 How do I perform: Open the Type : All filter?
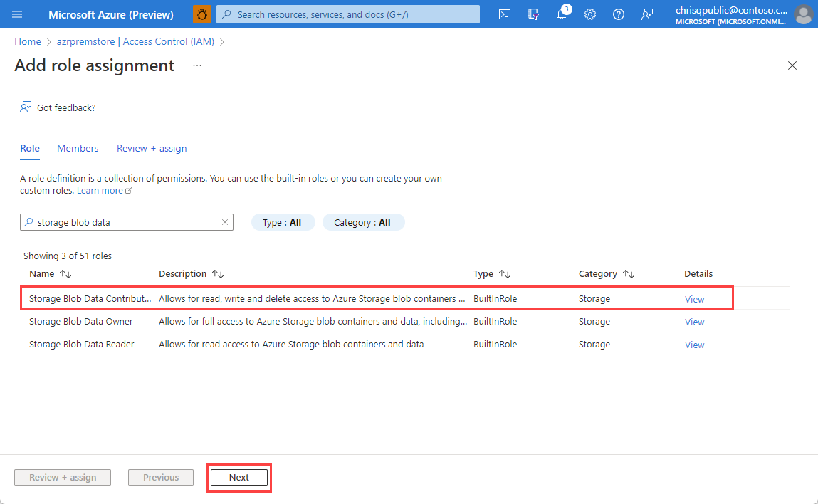[282, 222]
